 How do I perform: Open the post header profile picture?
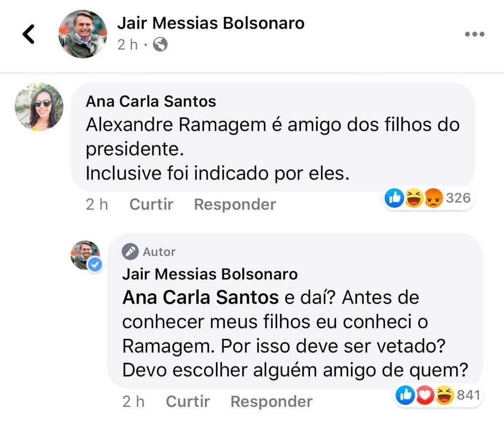point(83,34)
